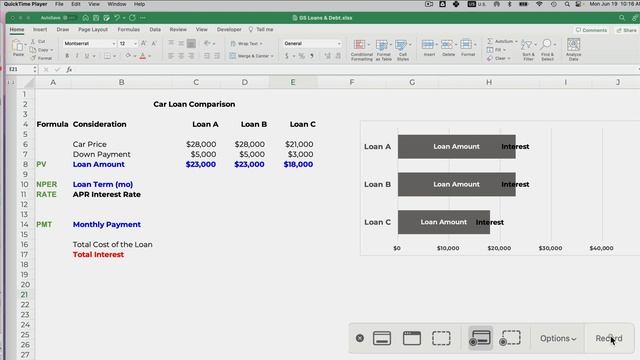
Task: Click the comma style icon
Action: [x=312, y=56]
